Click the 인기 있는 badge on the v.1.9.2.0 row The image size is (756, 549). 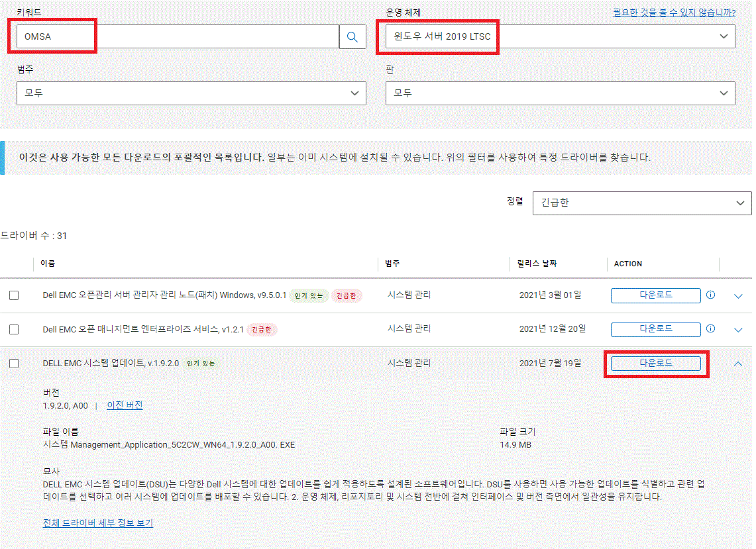[201, 364]
